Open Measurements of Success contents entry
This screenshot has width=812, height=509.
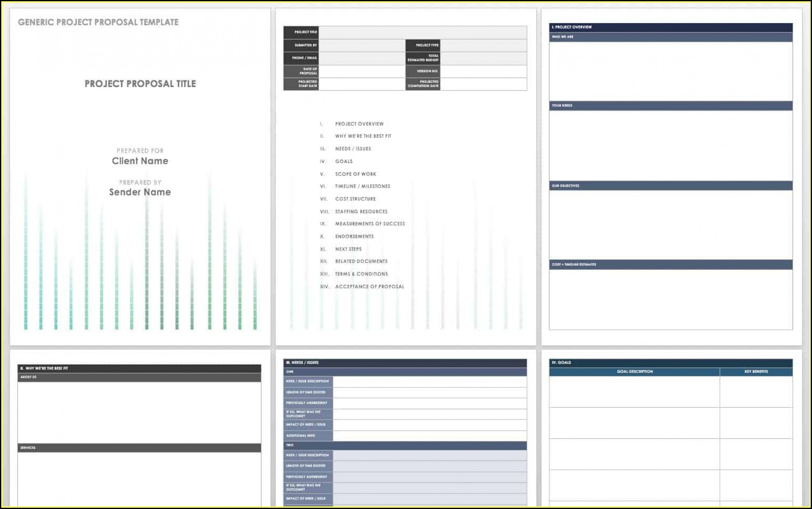coord(370,224)
